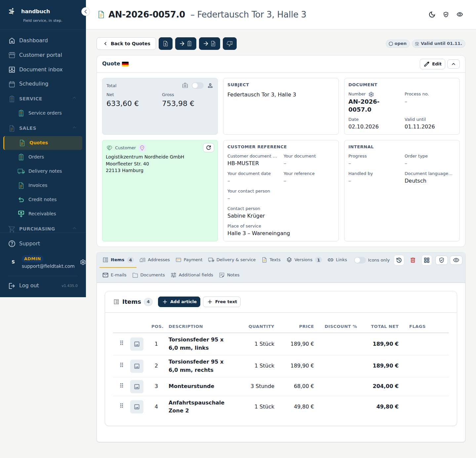Collapse the PURCHASING section in sidebar
The height and width of the screenshot is (458, 476).
click(x=74, y=229)
